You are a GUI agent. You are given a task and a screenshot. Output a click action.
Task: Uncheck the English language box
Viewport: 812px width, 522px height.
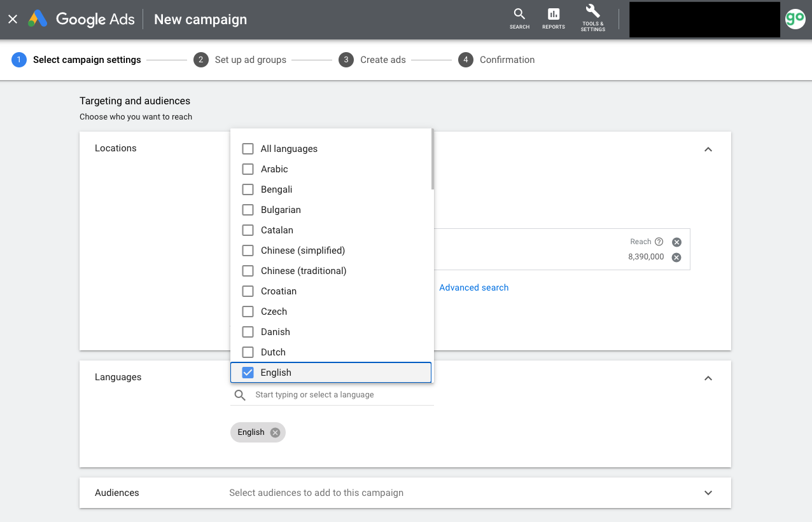(248, 373)
